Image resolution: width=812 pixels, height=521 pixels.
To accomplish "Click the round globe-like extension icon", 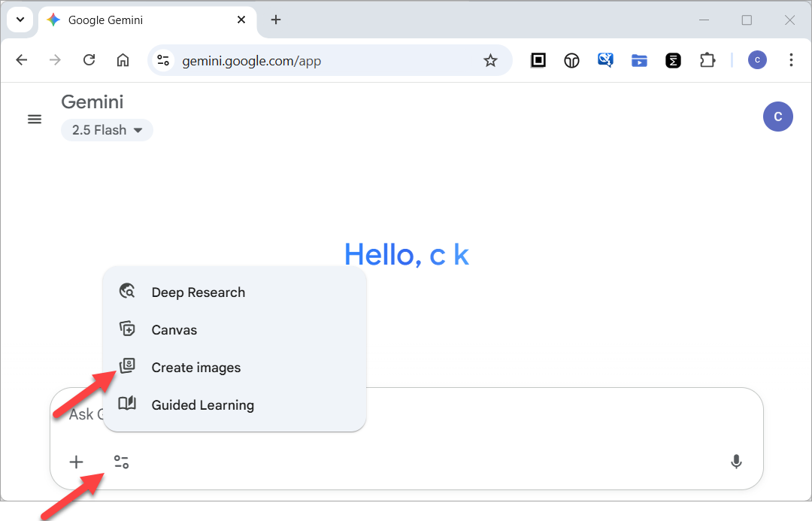I will (571, 61).
